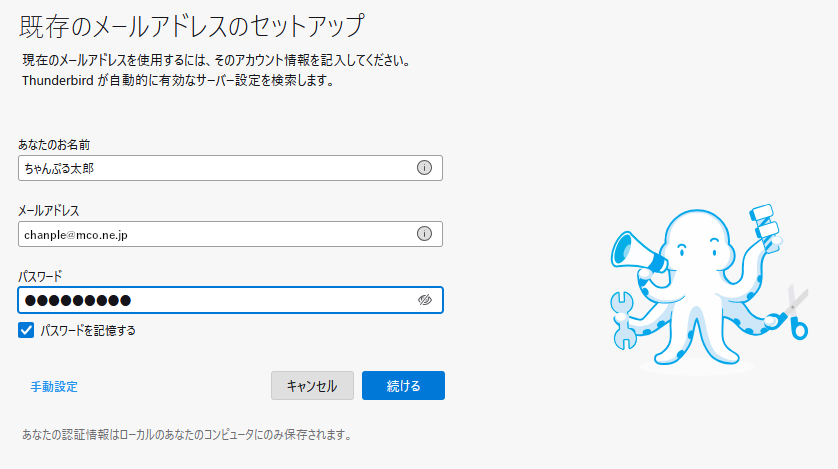The width and height of the screenshot is (838, 469).
Task: Click the info icon in the name field
Action: tap(424, 168)
